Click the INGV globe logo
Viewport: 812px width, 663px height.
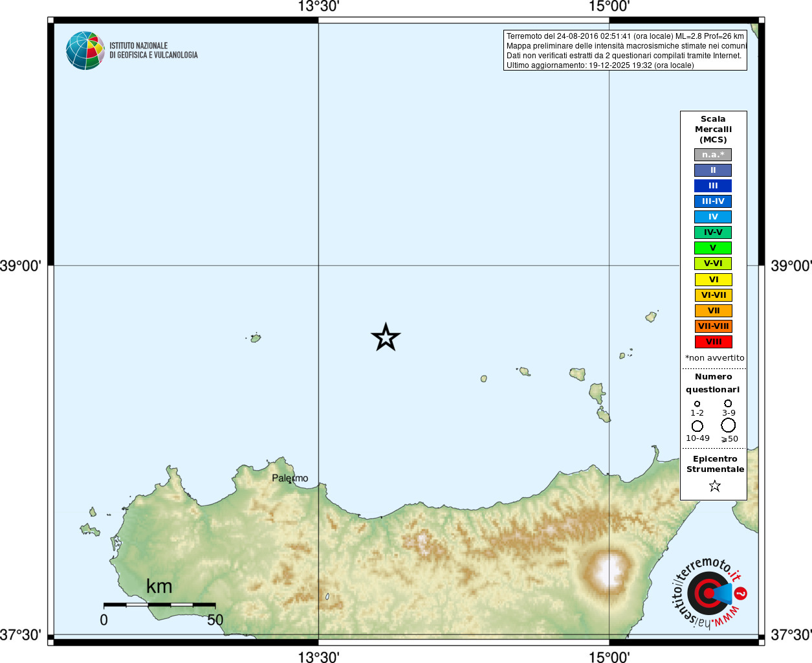coord(85,51)
